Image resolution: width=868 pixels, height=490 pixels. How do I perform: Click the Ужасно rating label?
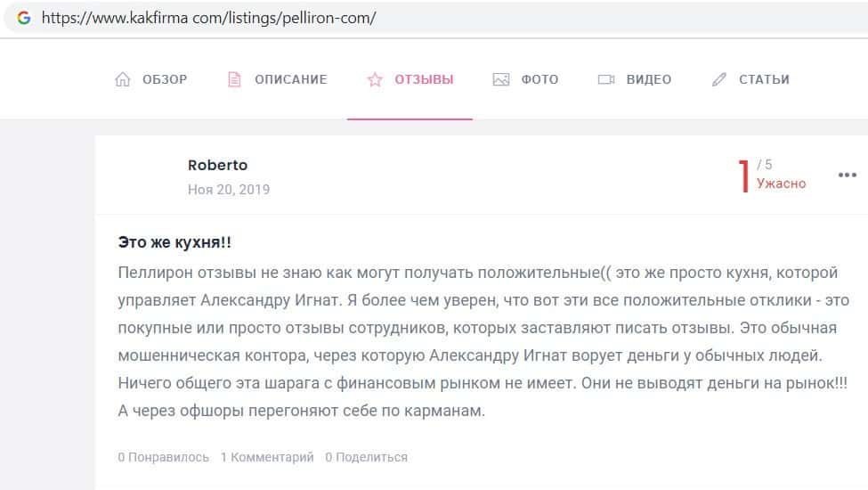point(781,184)
